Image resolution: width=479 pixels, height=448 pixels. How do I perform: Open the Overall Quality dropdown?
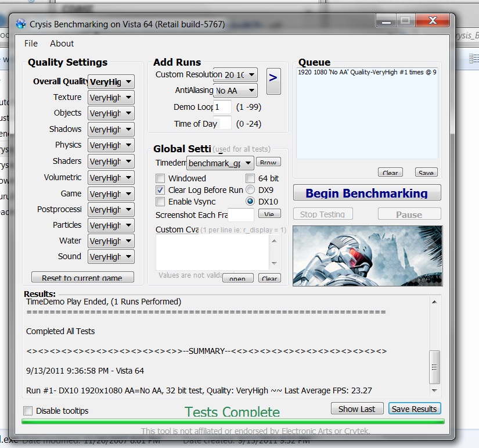(111, 82)
